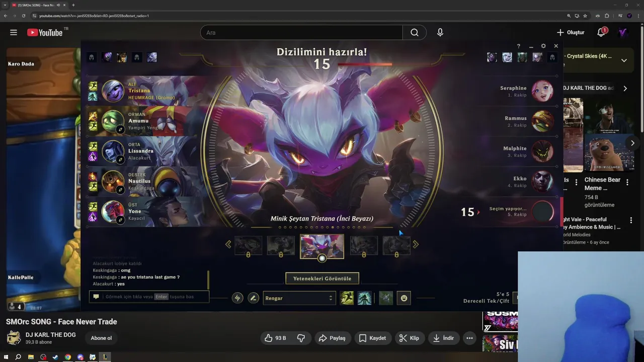Switch to League of Legends taskbar icon
The image size is (644, 362).
point(105,357)
